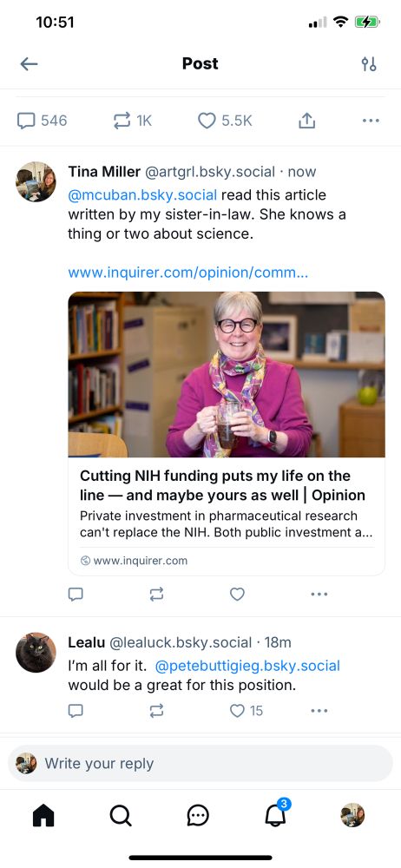Open more options on Tina Miller's reply
The height and width of the screenshot is (868, 401).
coord(319,594)
